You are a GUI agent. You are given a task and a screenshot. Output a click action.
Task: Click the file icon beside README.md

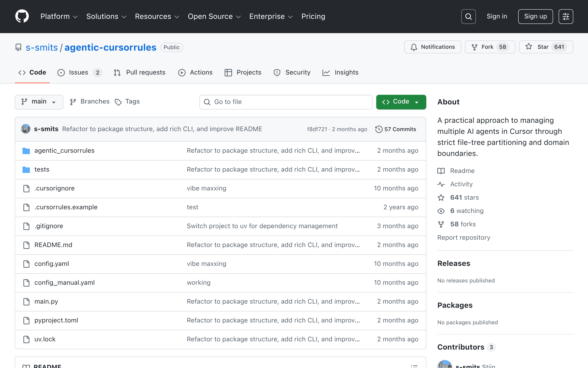click(26, 245)
